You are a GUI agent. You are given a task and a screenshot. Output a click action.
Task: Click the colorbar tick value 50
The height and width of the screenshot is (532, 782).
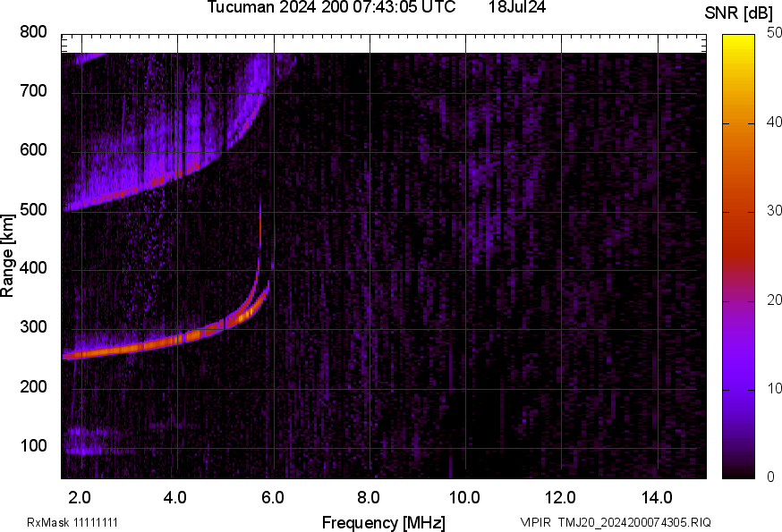click(774, 33)
